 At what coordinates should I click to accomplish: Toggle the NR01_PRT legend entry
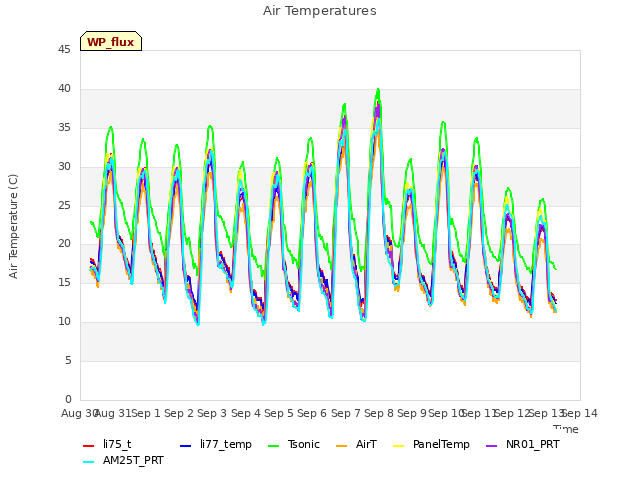click(522, 444)
